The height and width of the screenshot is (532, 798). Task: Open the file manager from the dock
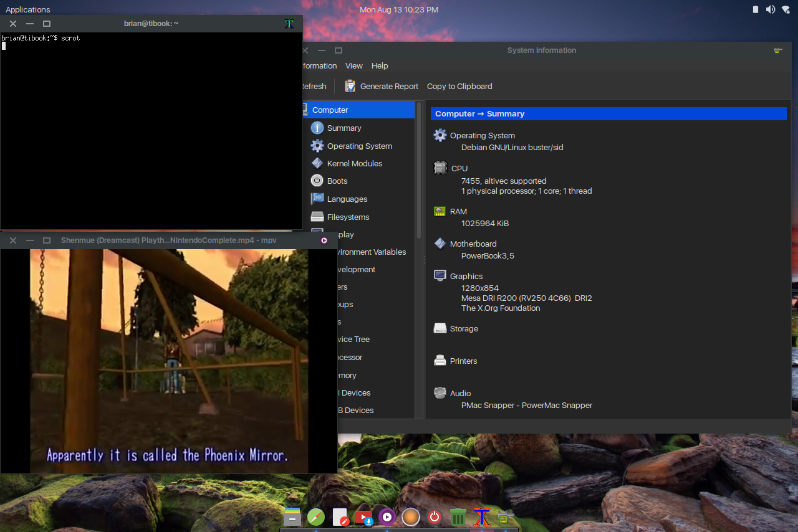point(292,516)
